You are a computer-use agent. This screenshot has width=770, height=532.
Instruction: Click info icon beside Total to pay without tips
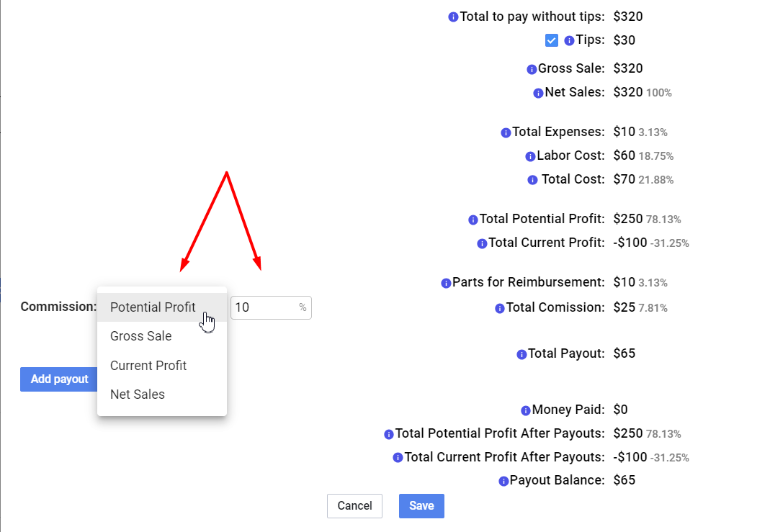[x=453, y=17]
